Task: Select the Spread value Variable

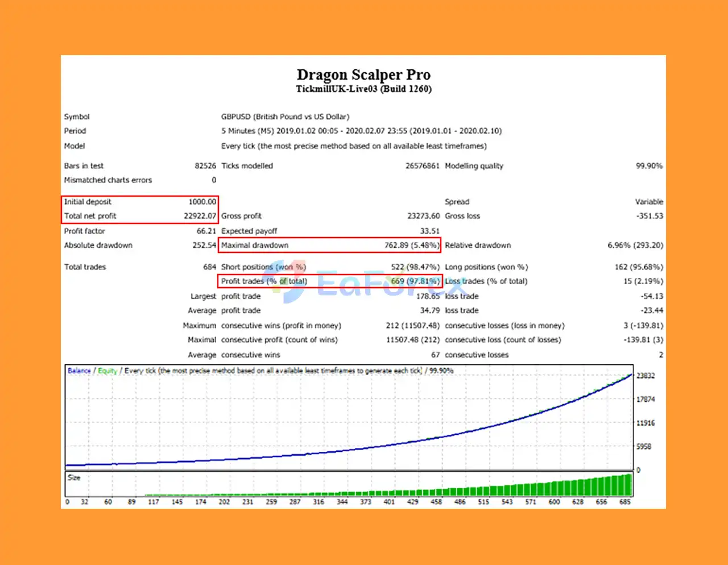Action: pos(649,202)
